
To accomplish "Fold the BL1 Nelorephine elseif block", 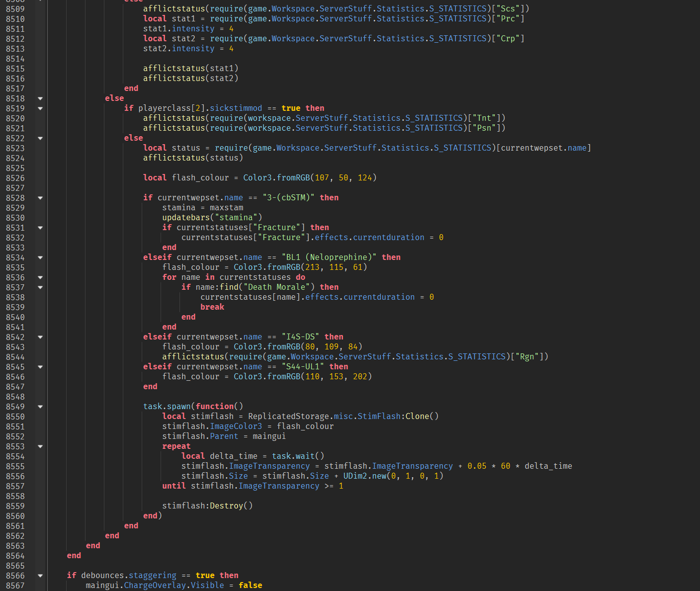I will pyautogui.click(x=40, y=257).
